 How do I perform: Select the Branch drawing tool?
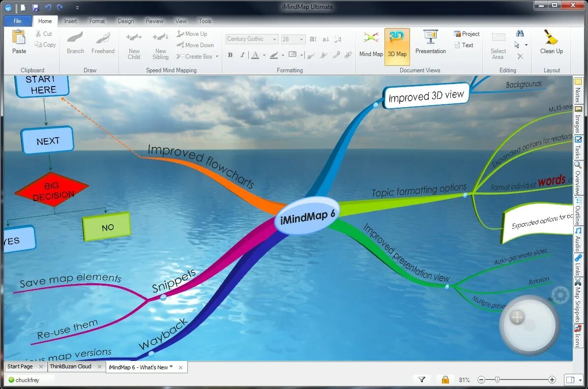[75, 42]
